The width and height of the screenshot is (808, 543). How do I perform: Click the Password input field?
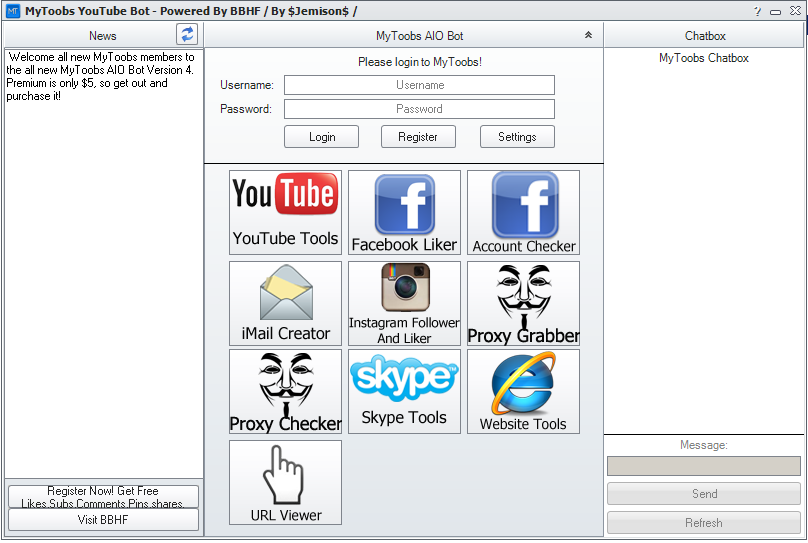click(x=419, y=109)
